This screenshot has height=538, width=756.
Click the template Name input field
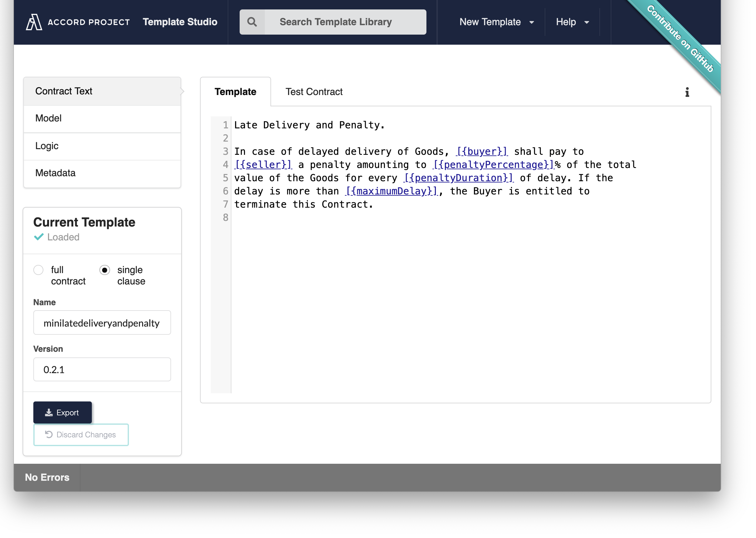pyautogui.click(x=102, y=323)
